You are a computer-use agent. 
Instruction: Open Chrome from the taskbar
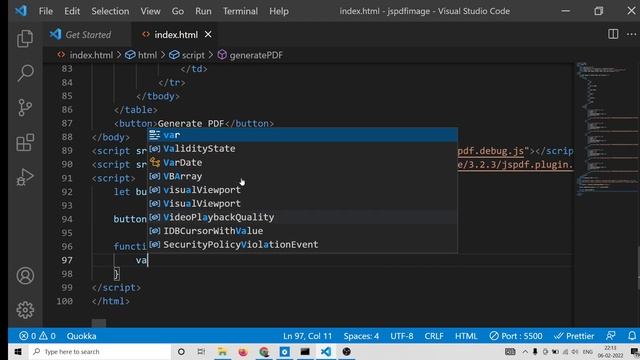coord(264,351)
